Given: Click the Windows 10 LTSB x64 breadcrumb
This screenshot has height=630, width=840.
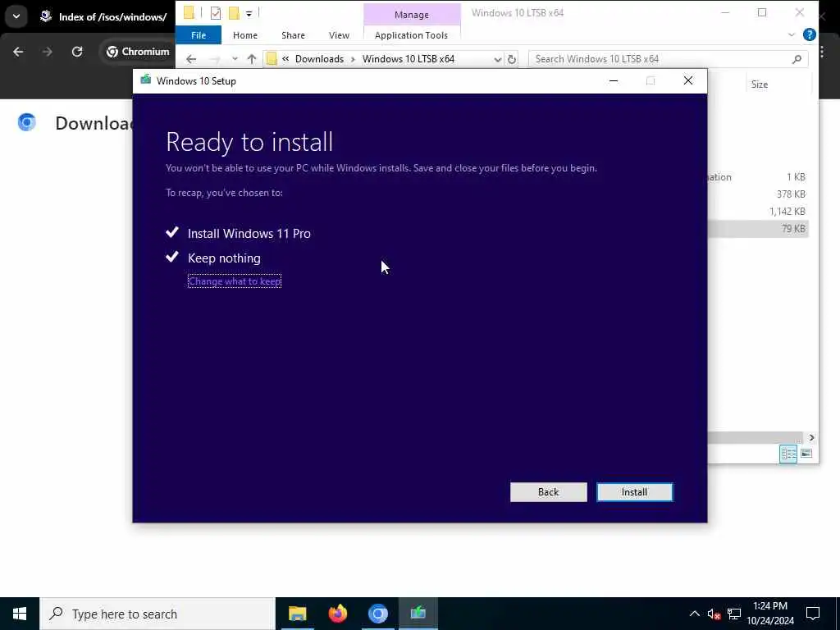Looking at the screenshot, I should (409, 59).
